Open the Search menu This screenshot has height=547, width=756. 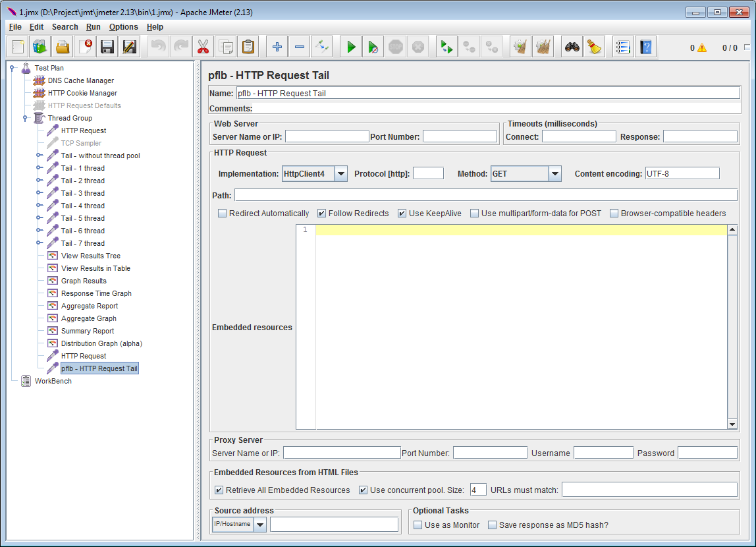(65, 27)
